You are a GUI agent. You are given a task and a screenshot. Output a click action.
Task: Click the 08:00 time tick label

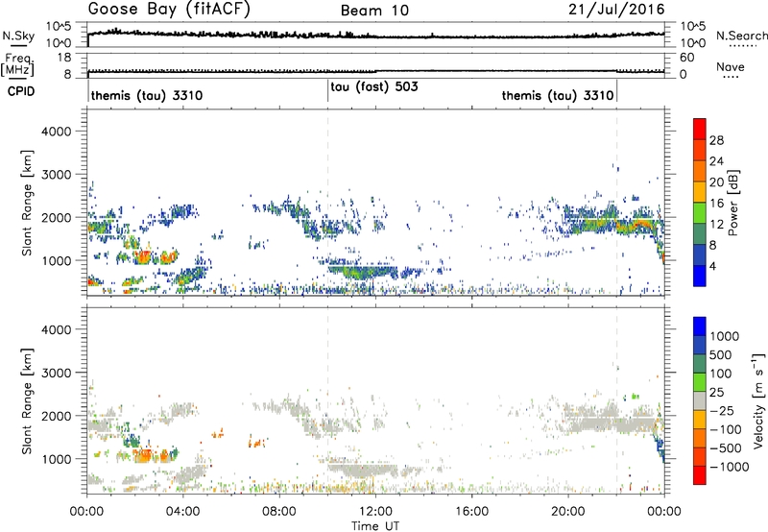(278, 512)
